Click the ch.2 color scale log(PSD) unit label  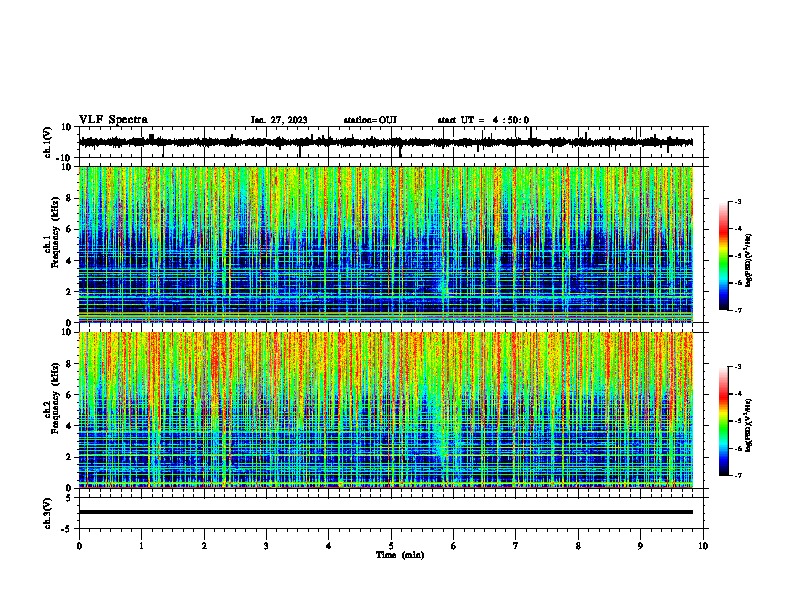[749, 425]
